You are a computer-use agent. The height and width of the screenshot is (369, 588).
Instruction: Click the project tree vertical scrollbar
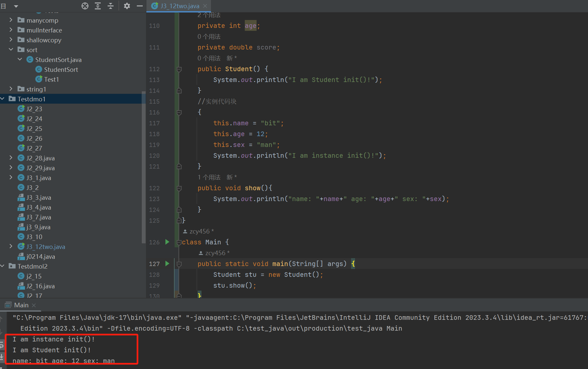click(x=143, y=167)
